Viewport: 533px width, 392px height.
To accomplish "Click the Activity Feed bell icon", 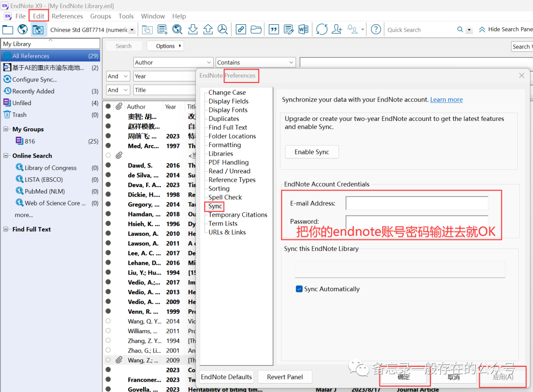I will 352,30.
